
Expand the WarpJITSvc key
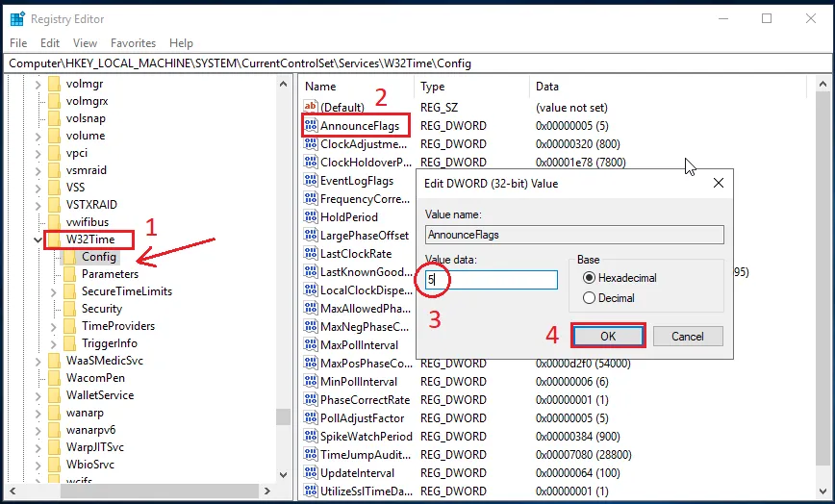(x=38, y=447)
